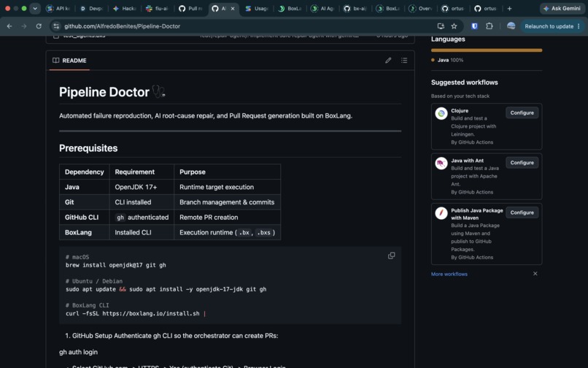Image resolution: width=588 pixels, height=368 pixels.
Task: Open the three-dot menu beside Relaunch
Action: click(x=579, y=26)
